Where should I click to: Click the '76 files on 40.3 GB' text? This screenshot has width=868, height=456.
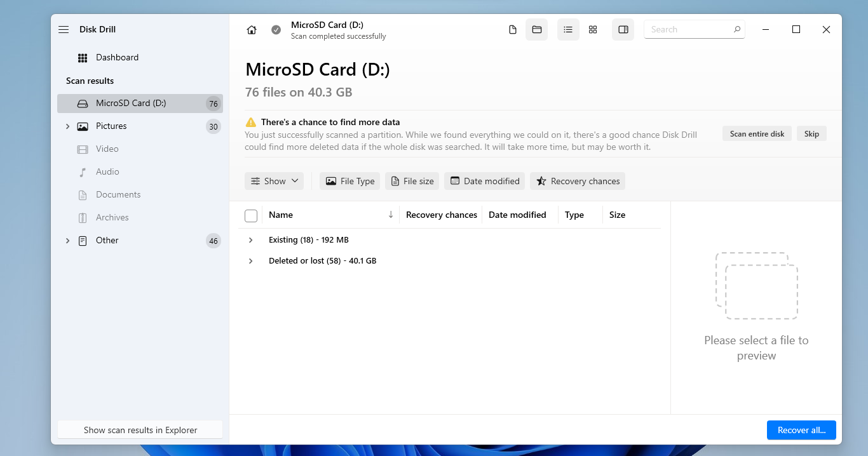pyautogui.click(x=299, y=92)
